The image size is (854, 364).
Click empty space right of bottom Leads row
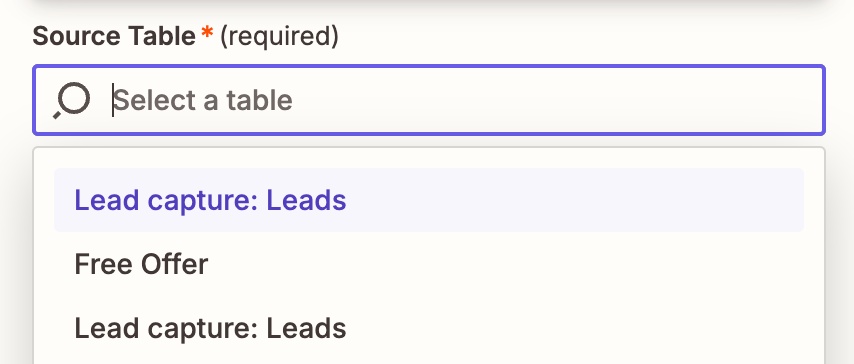point(572,329)
